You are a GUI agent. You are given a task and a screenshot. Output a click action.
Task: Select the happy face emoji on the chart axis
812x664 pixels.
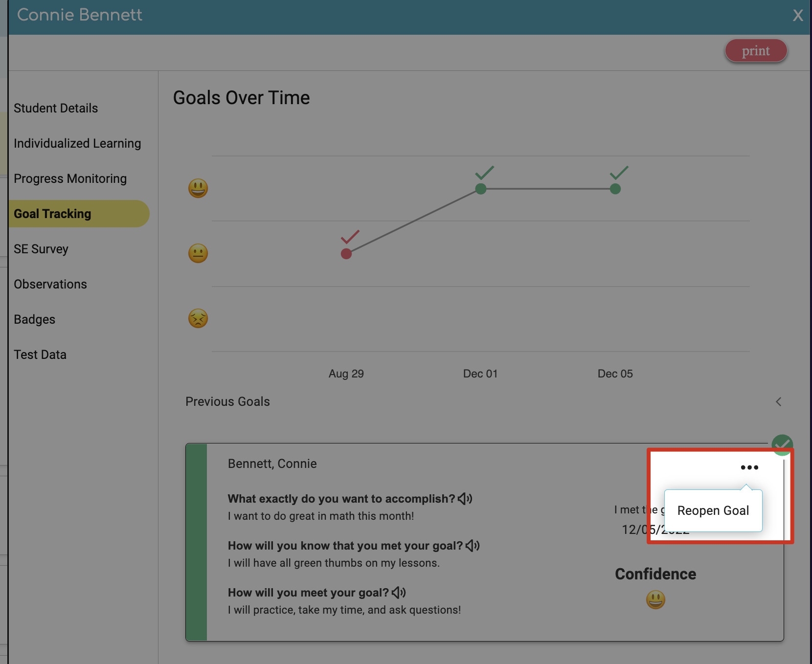[198, 188]
